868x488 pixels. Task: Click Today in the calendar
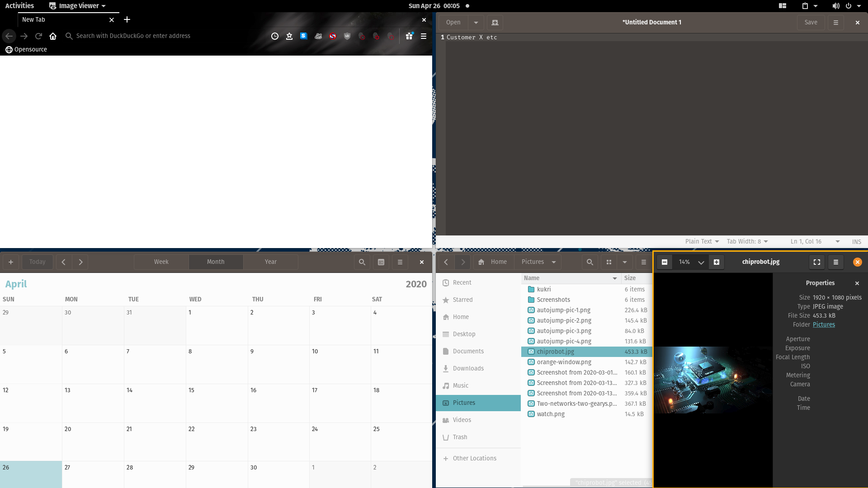37,262
